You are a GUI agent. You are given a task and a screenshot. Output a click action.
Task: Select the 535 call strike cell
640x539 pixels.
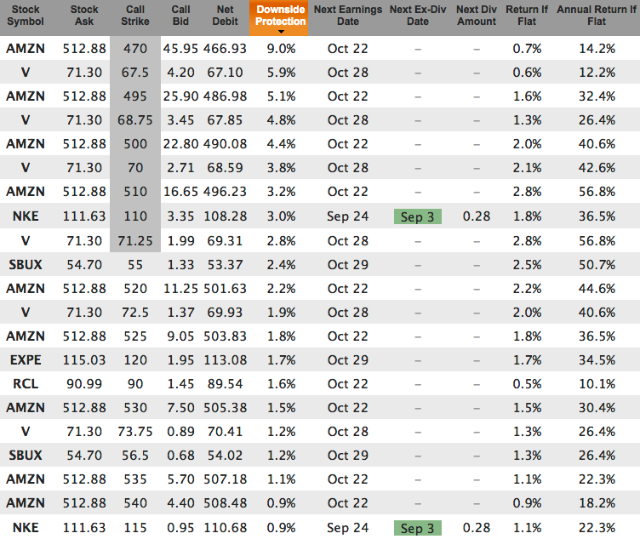coord(135,479)
